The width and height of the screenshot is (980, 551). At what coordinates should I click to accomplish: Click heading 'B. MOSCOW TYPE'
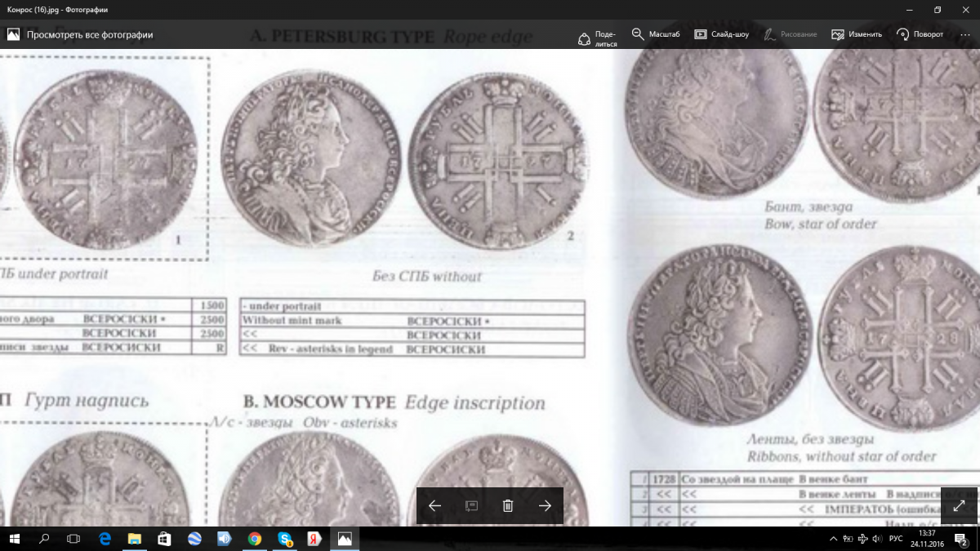pyautogui.click(x=319, y=402)
